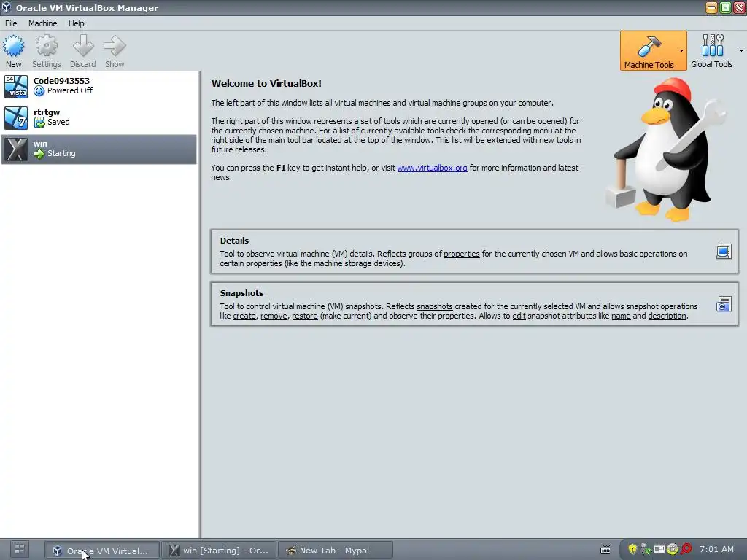Screen dimensions: 747x560
Task: Click the Show arrow toolbar icon
Action: [115, 51]
